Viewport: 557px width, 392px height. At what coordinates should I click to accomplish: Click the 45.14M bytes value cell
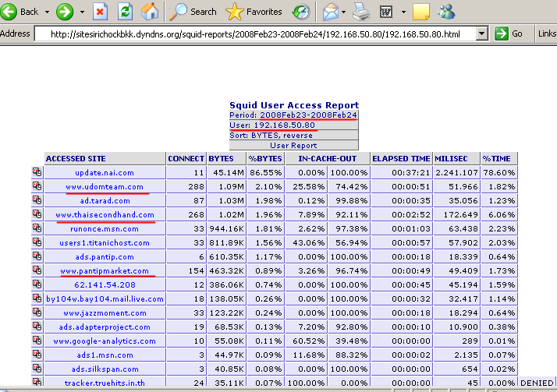226,173
